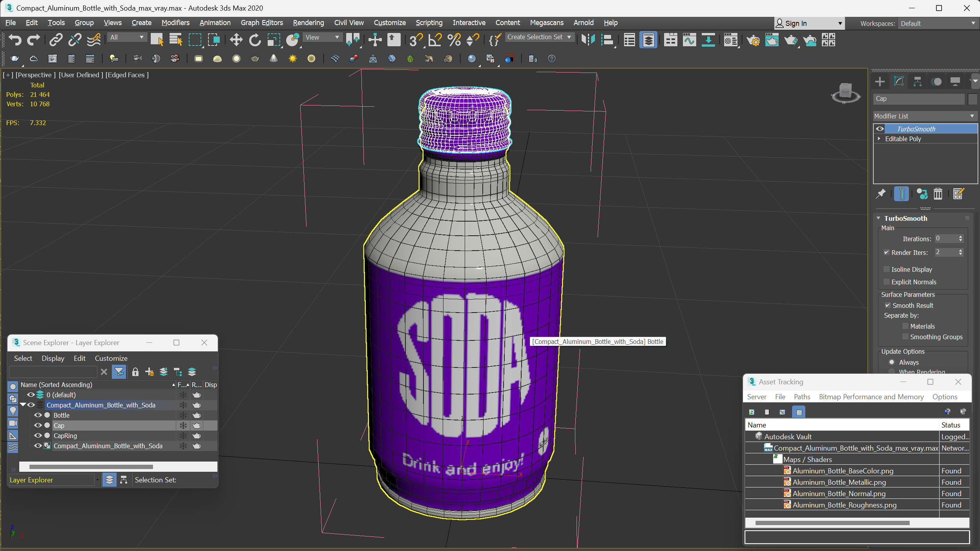Viewport: 980px width, 551px height.
Task: Click the Edged Faces viewport label
Action: point(127,75)
